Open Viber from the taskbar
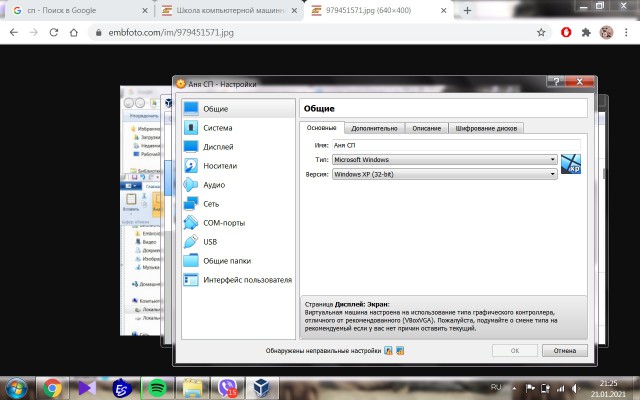 point(227,388)
